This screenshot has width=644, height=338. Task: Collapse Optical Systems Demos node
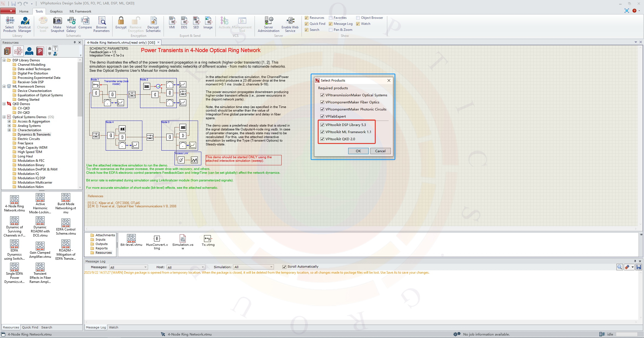tap(4, 117)
